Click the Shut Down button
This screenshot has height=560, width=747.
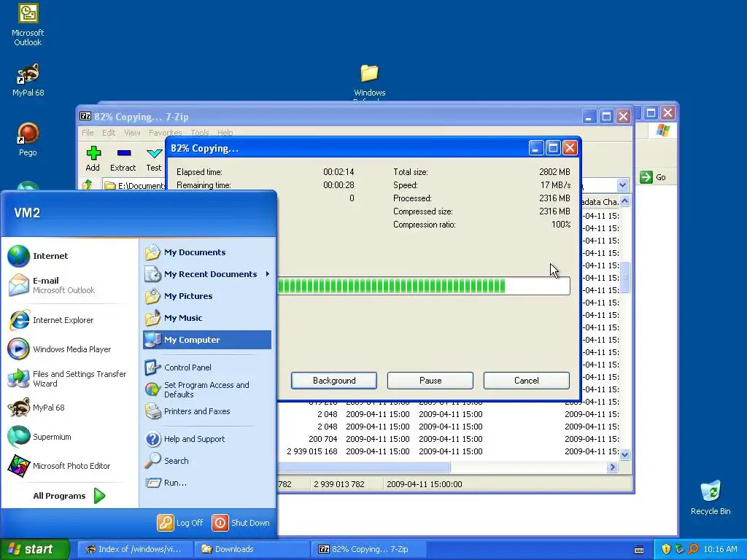(241, 523)
